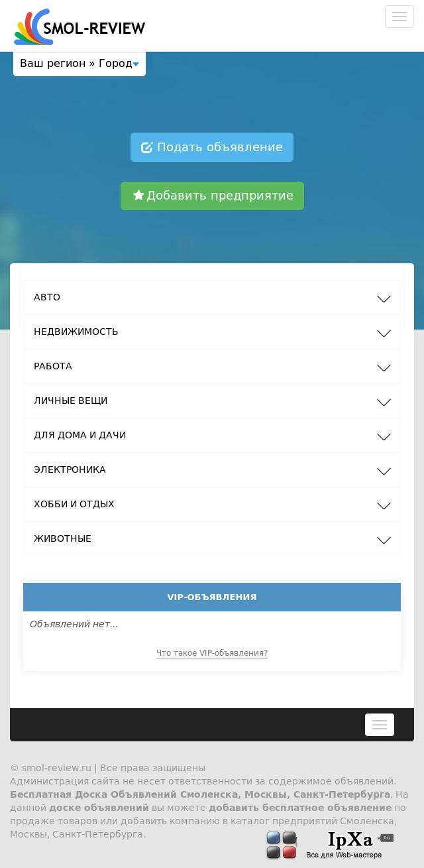Expand ЛИЧНЫЕ ВЕЩИ chevron arrow
Viewport: 424px width, 868px height.
384,403
